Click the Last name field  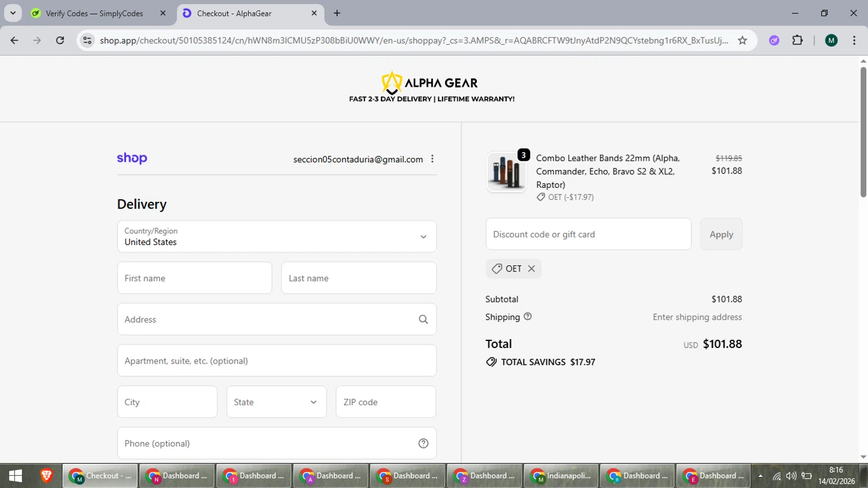[x=359, y=278]
